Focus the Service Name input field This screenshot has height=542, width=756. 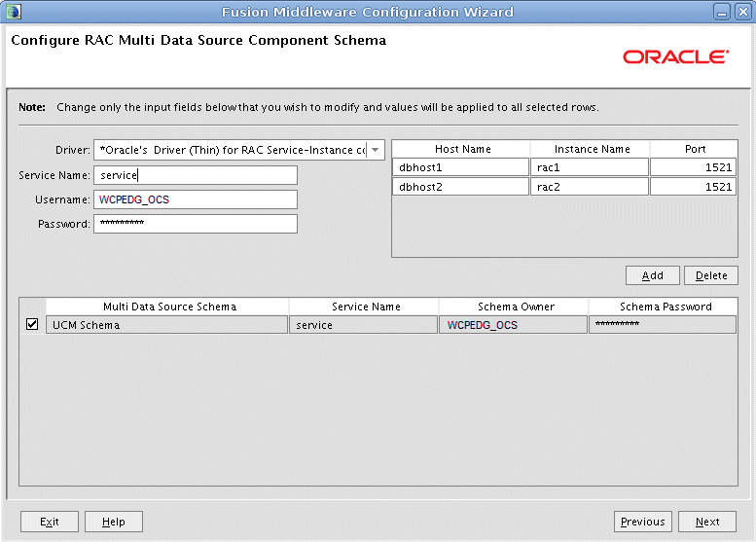pos(196,175)
